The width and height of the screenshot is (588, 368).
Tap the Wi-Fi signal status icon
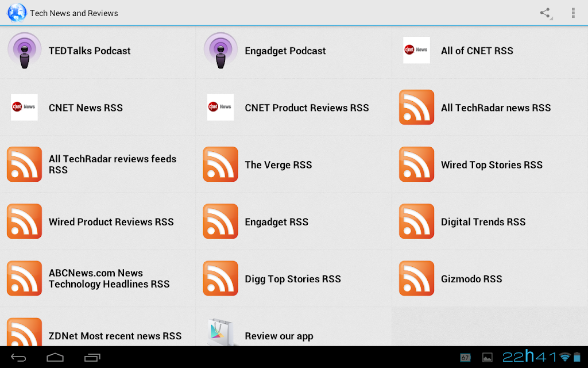tap(564, 356)
